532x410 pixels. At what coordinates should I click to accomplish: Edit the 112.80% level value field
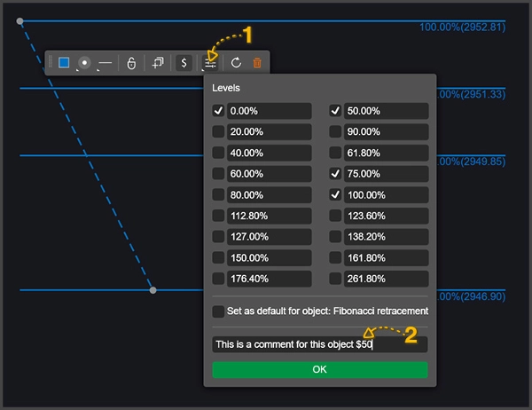pyautogui.click(x=270, y=216)
